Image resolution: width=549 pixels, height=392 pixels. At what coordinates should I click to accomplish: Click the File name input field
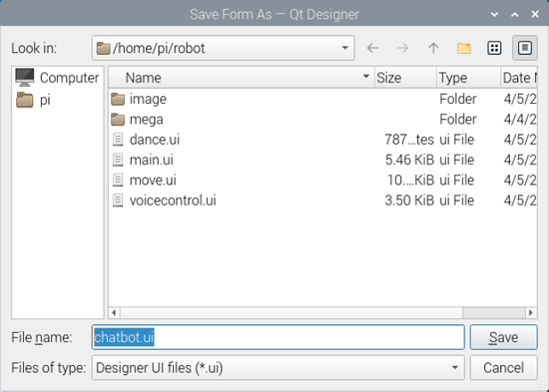click(278, 337)
